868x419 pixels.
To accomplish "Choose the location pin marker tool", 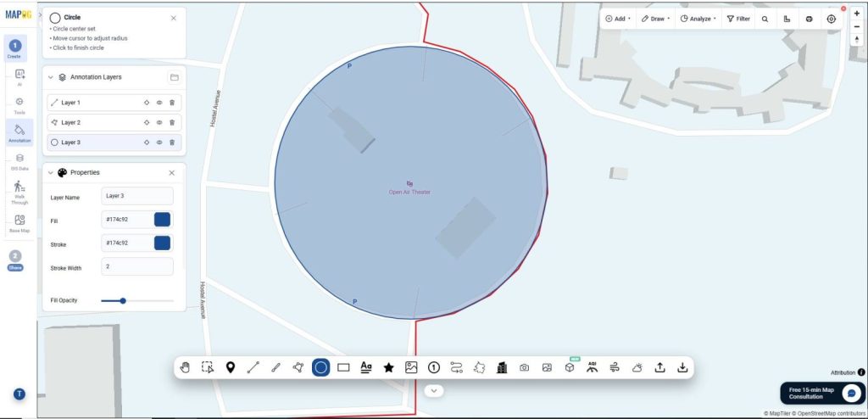I will (x=231, y=367).
